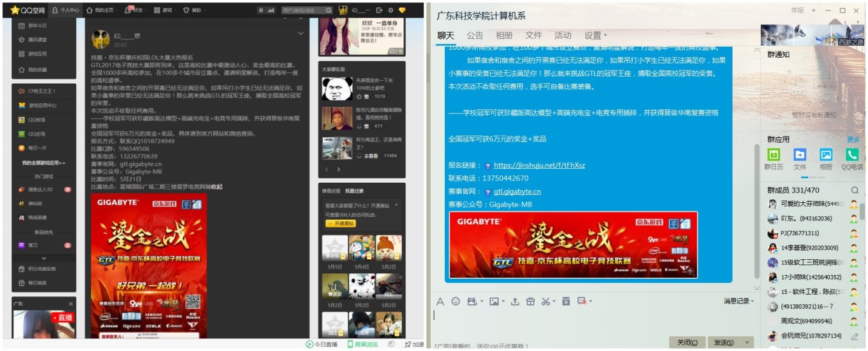868x351 pixels.
Task: Open 每日抽奖 in the sidebar
Action: (x=33, y=282)
